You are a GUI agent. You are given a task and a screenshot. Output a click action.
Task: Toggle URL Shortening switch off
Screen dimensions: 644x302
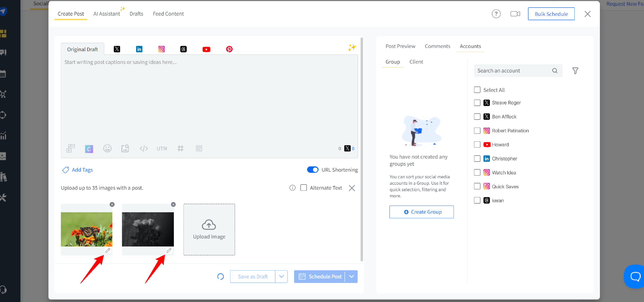(x=313, y=170)
